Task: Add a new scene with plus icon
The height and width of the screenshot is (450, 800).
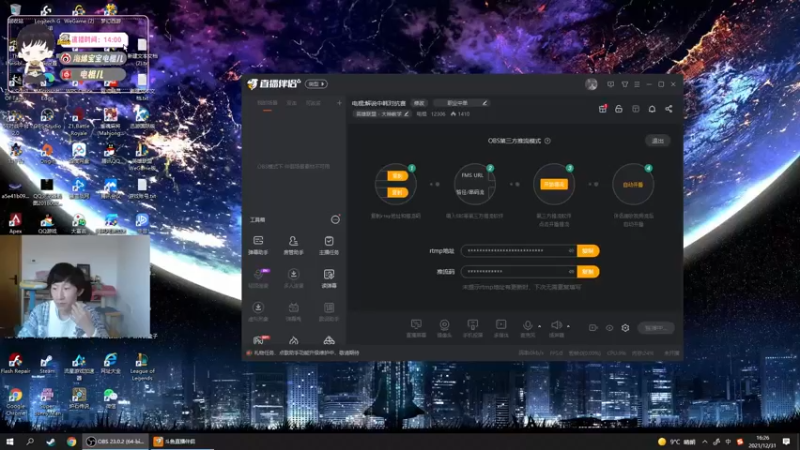Action: pyautogui.click(x=339, y=103)
